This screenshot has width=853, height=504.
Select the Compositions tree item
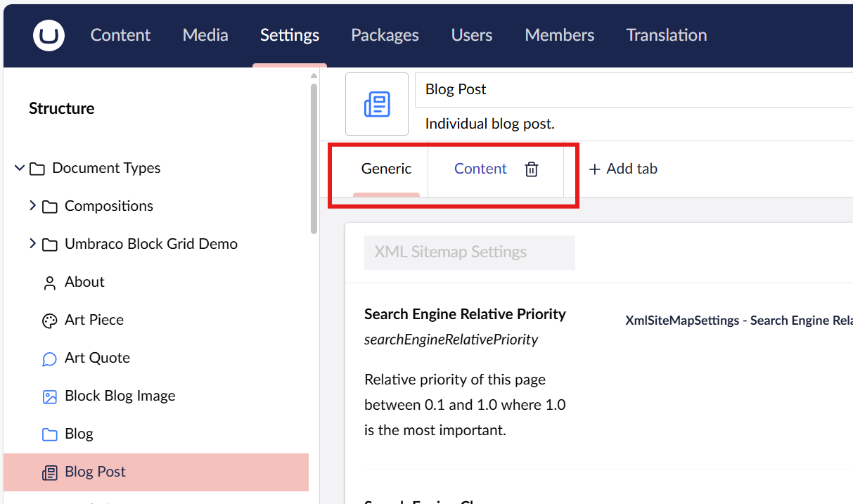click(109, 206)
